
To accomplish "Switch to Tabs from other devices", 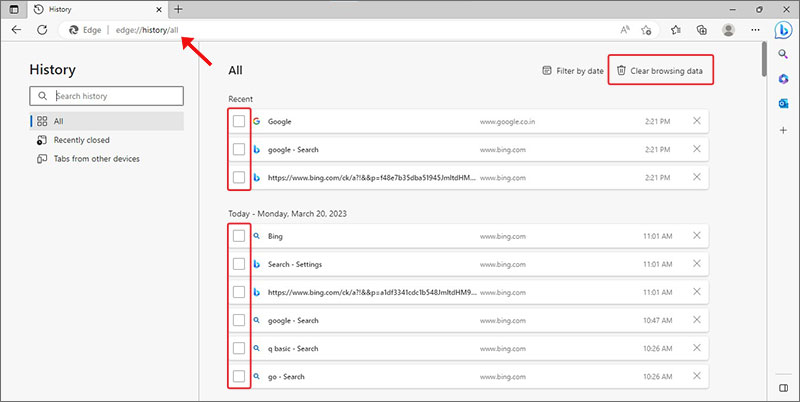I will click(96, 159).
